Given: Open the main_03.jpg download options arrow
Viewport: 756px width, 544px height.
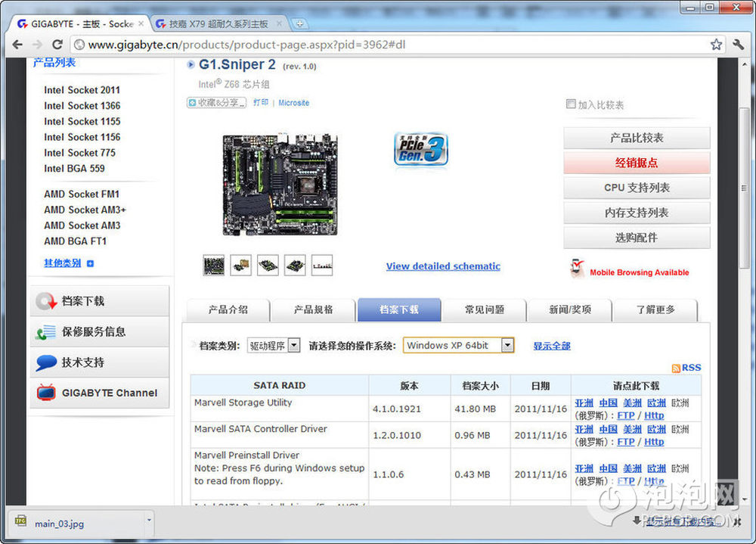Looking at the screenshot, I should coord(149,521).
